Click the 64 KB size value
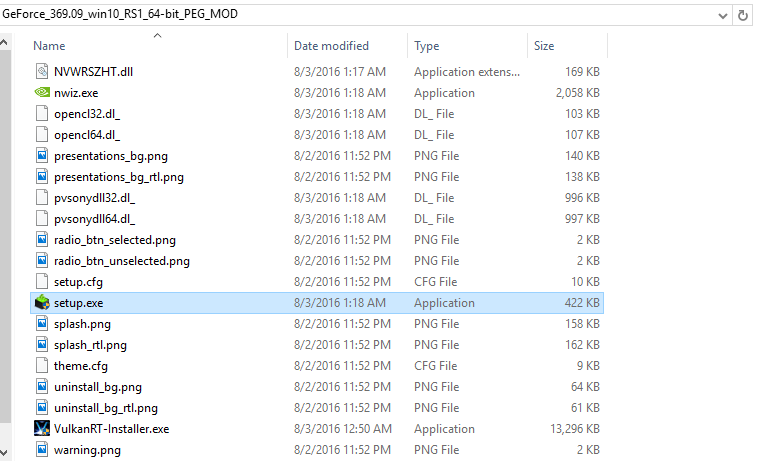759x465 pixels. [x=585, y=387]
